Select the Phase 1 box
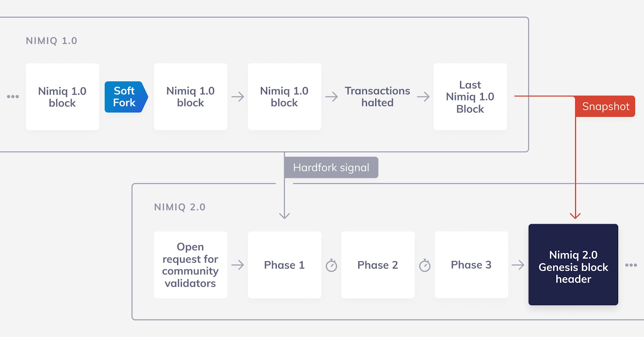Viewport: 644px width, 337px height. 284,265
